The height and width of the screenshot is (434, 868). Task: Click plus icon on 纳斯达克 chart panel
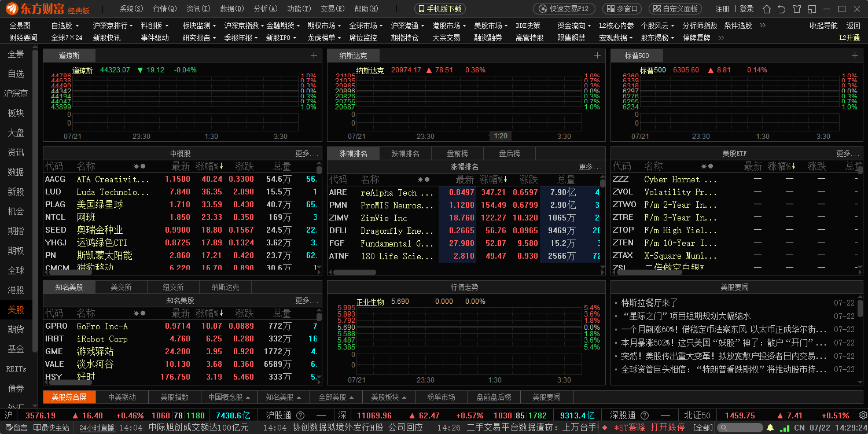click(597, 56)
